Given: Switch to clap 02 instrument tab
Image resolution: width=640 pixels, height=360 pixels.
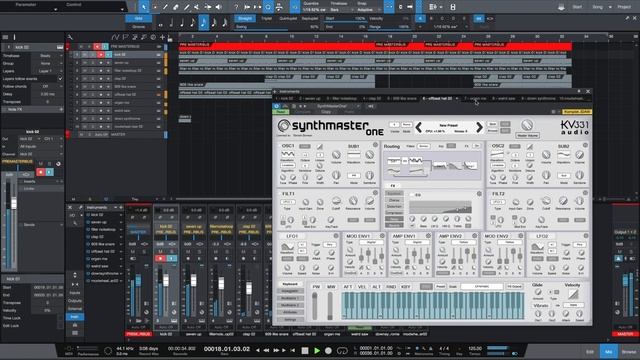Looking at the screenshot, I should coord(372,98).
